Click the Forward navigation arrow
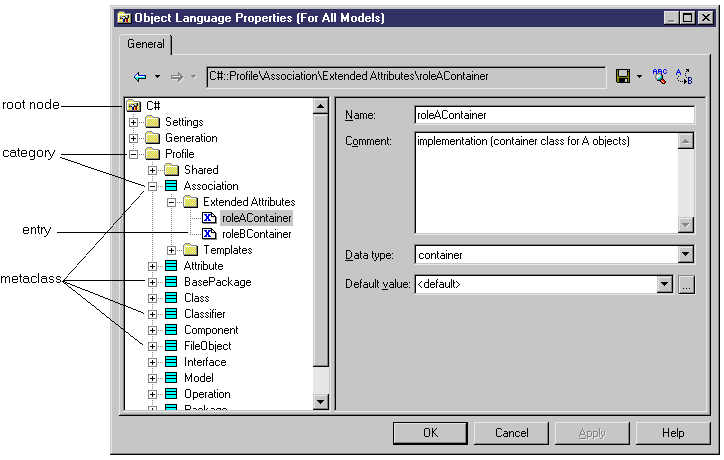 (x=177, y=77)
